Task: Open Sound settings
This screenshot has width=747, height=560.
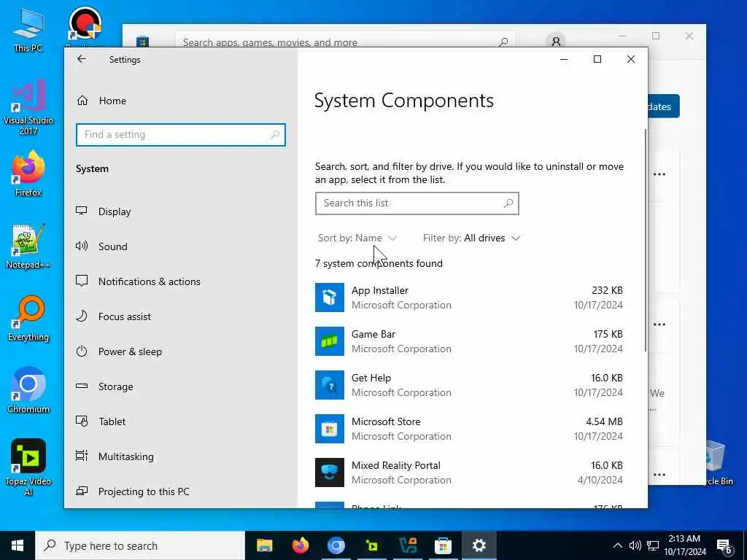Action: coord(112,246)
